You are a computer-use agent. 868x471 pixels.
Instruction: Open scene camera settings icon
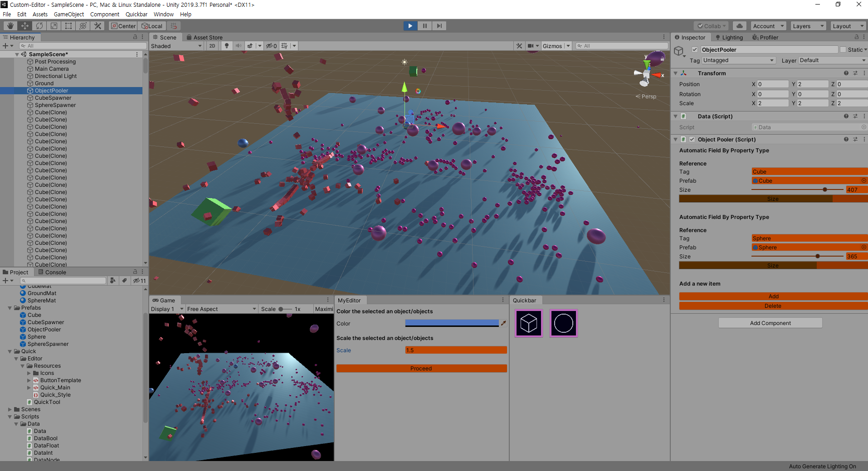click(x=531, y=46)
